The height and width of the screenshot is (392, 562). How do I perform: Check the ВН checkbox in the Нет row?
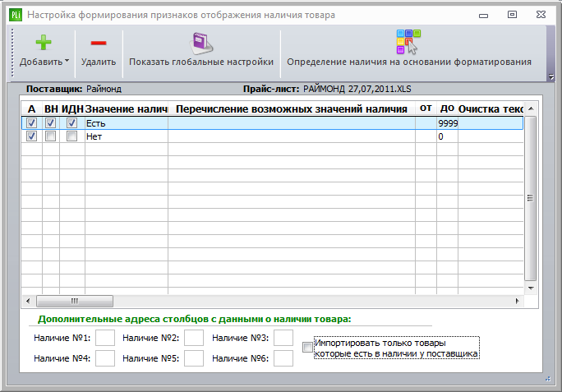51,136
